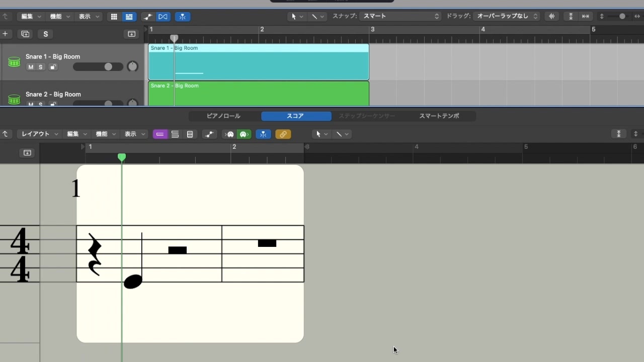Select the page view button in score editor
Image resolution: width=644 pixels, height=362 pixels.
(190, 134)
